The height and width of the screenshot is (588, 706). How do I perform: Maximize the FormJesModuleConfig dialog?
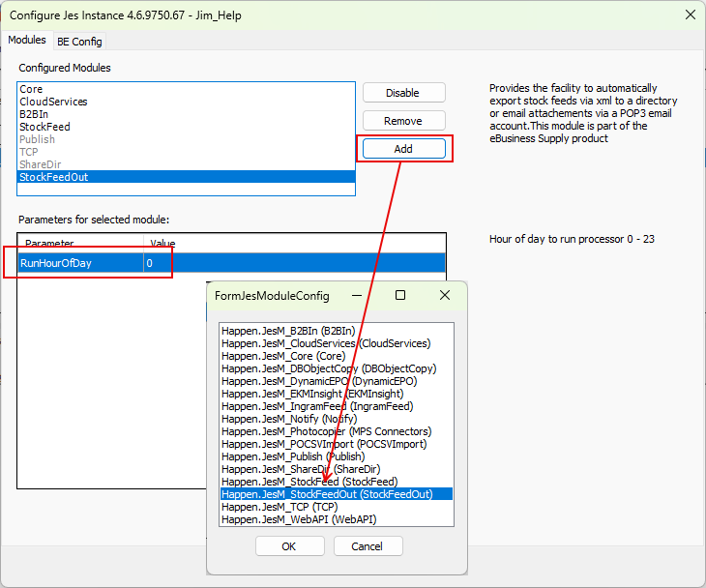pyautogui.click(x=400, y=295)
